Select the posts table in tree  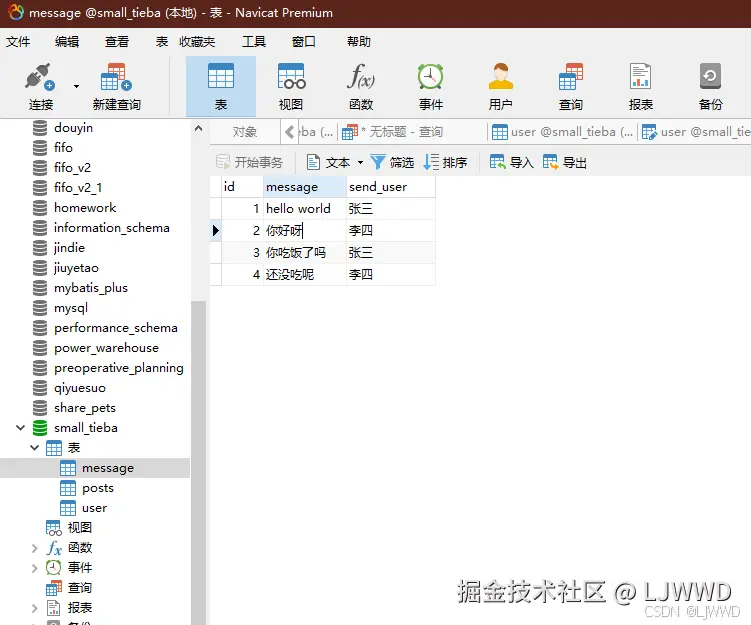(x=98, y=488)
